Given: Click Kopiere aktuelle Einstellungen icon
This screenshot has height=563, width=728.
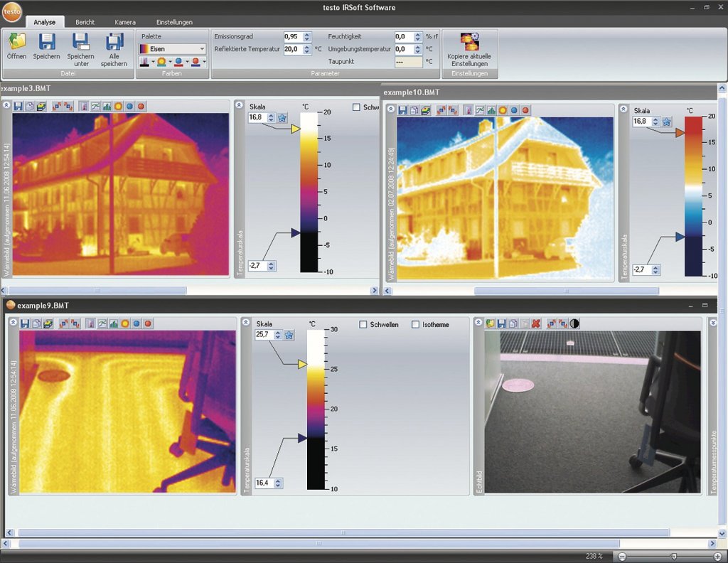Looking at the screenshot, I should pos(469,41).
